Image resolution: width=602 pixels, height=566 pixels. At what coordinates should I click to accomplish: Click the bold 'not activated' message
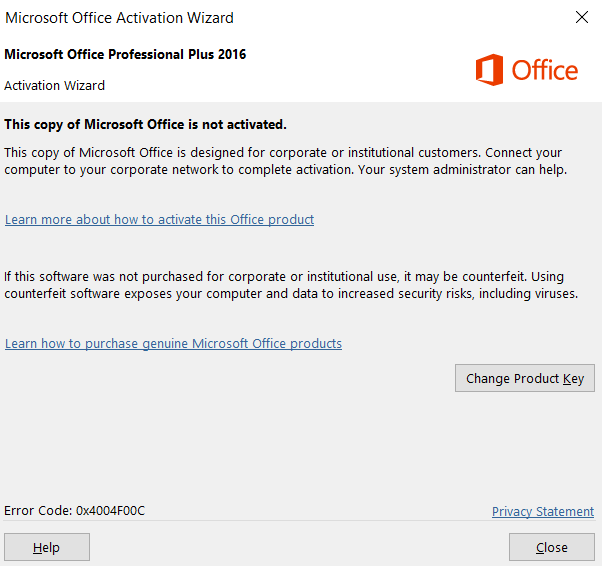145,124
